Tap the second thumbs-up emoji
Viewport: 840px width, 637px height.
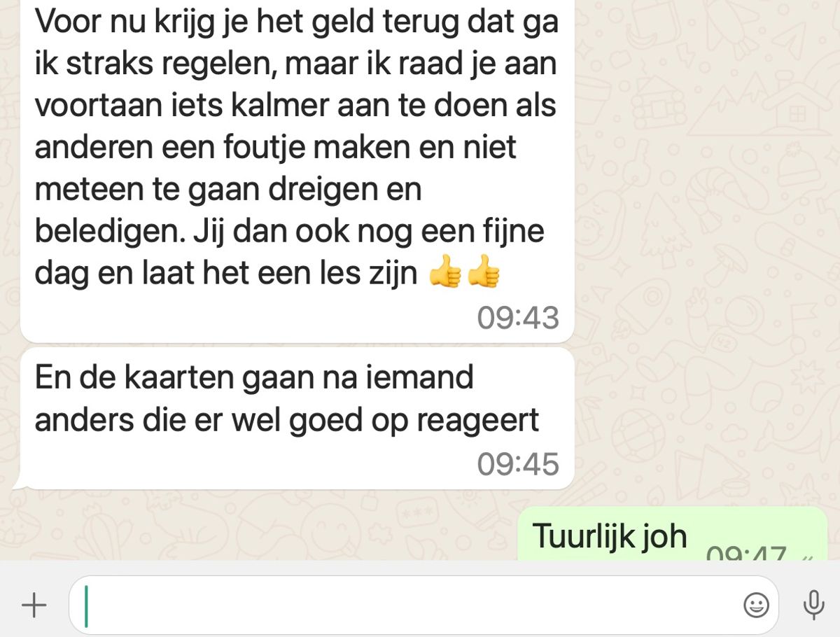(484, 272)
